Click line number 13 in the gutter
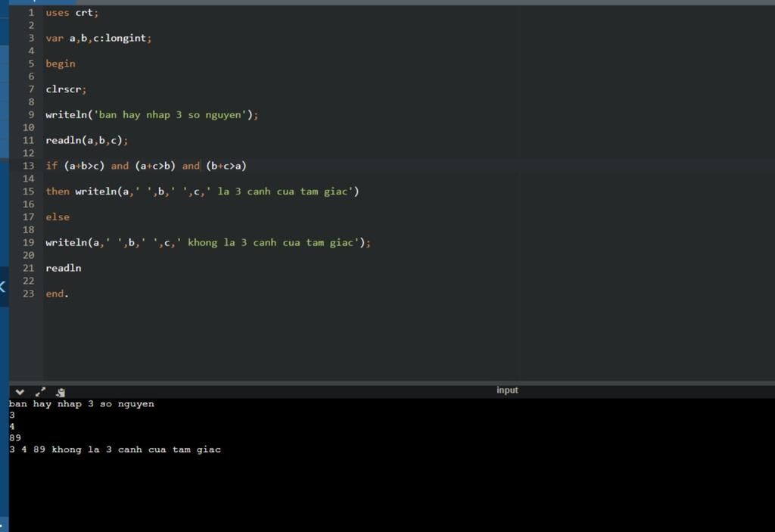Screen dimensions: 775x532 28,166
